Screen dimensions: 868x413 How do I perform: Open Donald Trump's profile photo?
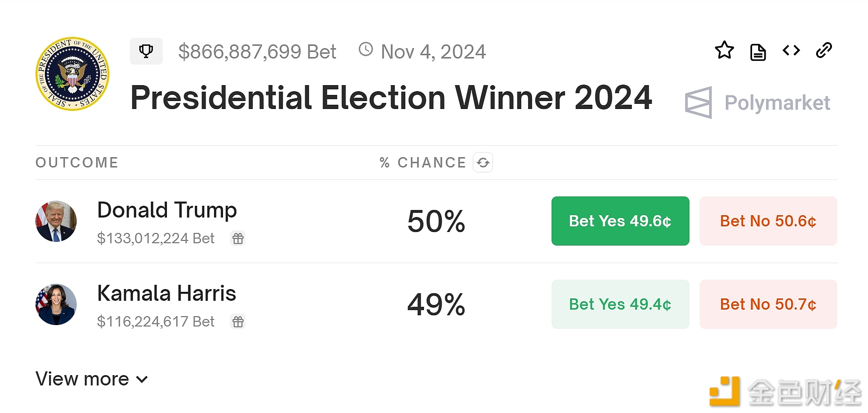[x=56, y=221]
